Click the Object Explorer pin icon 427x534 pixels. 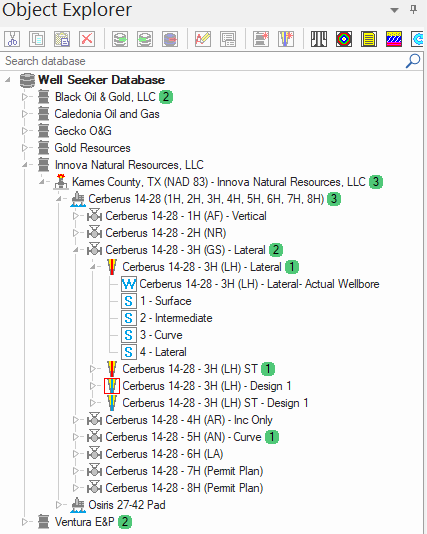click(413, 10)
